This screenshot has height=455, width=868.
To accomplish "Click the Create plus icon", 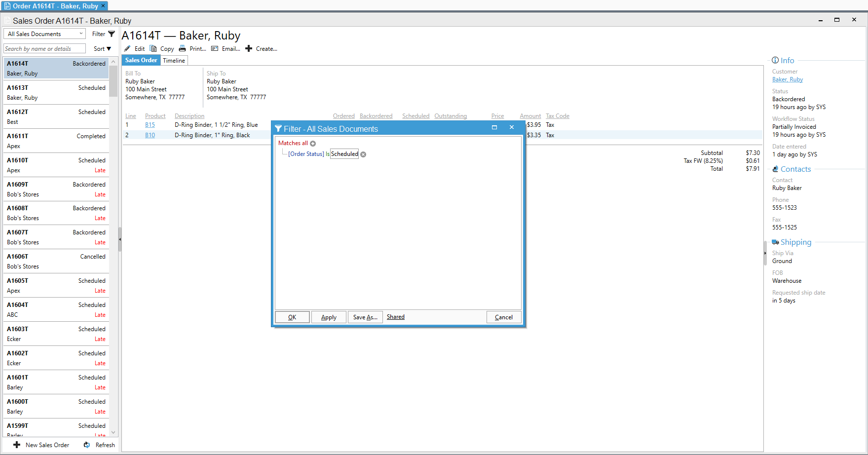I will pos(249,48).
